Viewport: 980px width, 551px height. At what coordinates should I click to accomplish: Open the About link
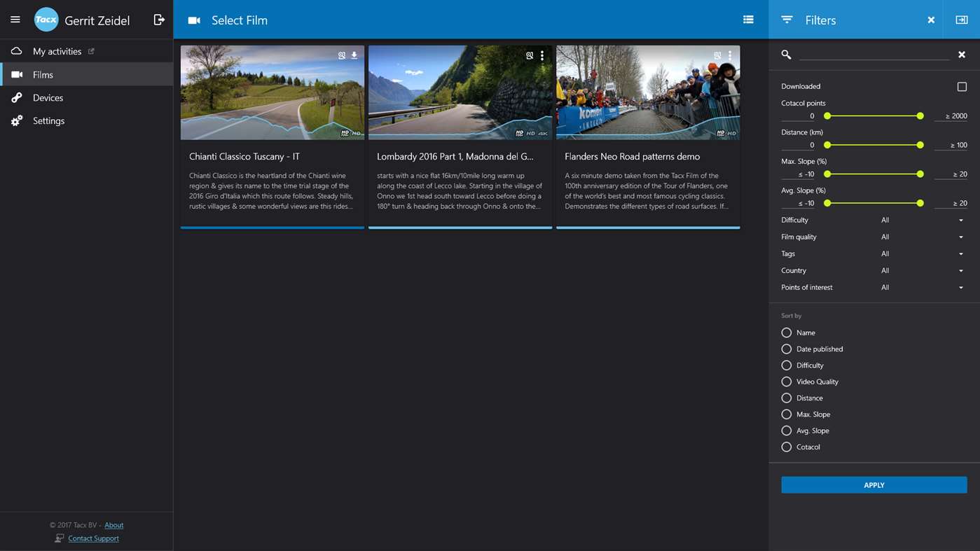tap(114, 525)
